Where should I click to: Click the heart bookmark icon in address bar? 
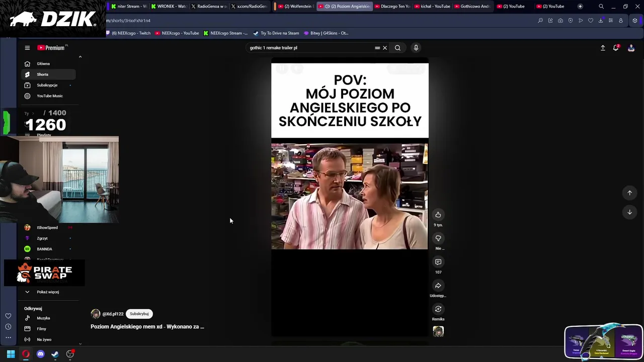point(591,21)
